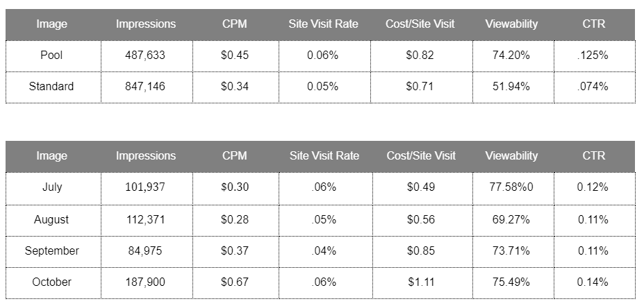Select the .074% CTR value
Image resolution: width=644 pixels, height=306 pixels.
click(593, 87)
